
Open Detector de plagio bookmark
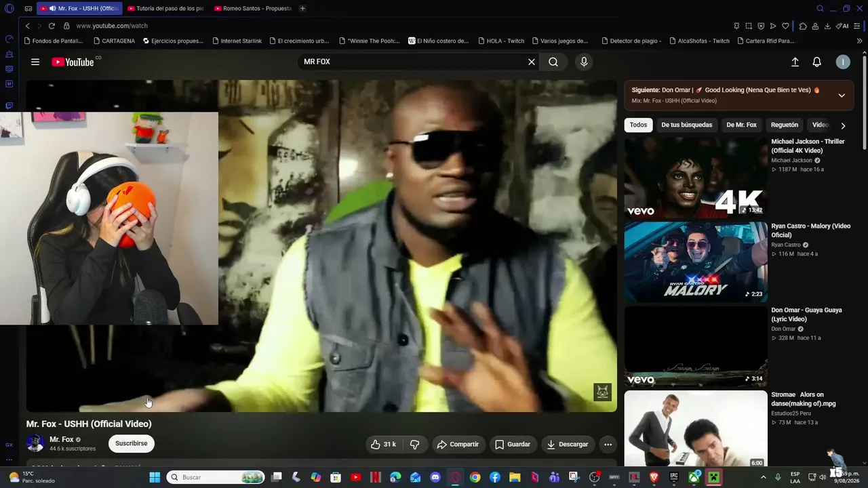click(x=632, y=41)
